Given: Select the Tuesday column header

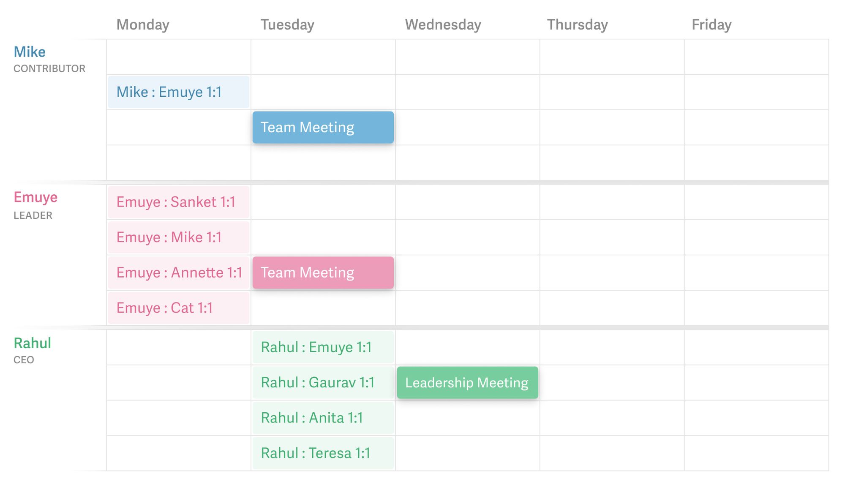Looking at the screenshot, I should [287, 25].
